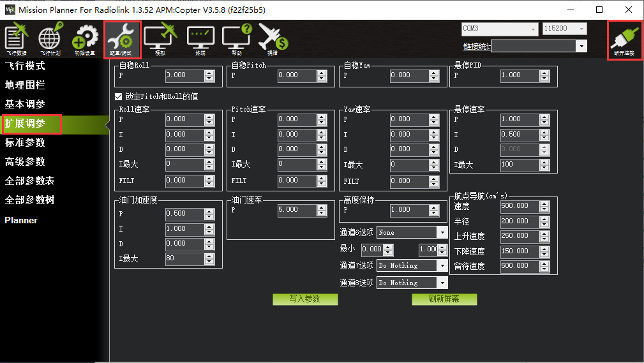Click the Stabilize Roll (自稳Roll) P field
Screen dimensions: 644x363
184,75
